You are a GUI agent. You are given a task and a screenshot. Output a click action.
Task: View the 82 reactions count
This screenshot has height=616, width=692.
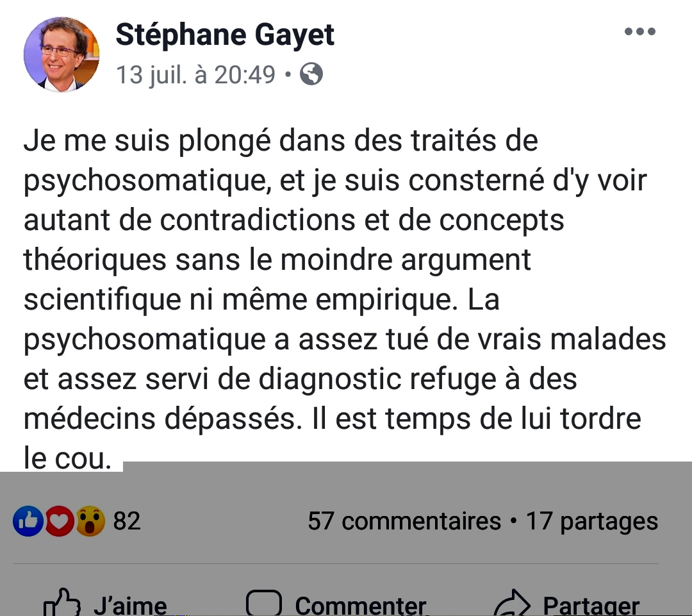pos(127,521)
